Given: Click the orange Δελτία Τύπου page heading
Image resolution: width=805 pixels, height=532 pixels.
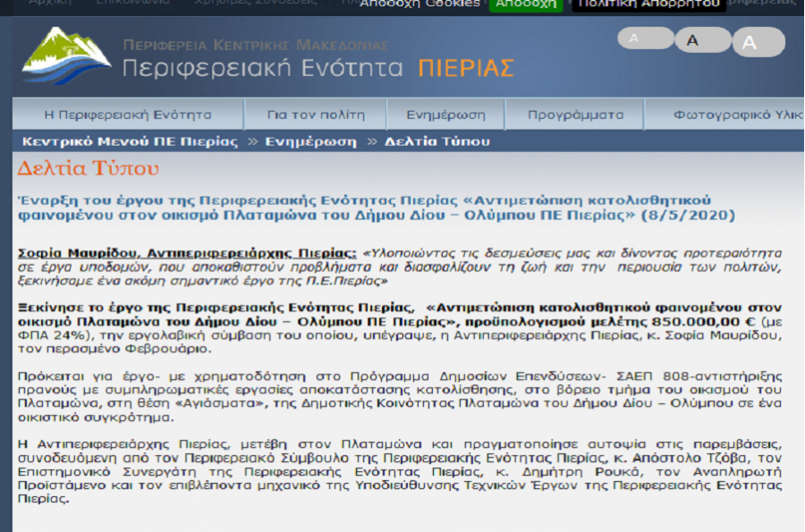Looking at the screenshot, I should point(88,168).
